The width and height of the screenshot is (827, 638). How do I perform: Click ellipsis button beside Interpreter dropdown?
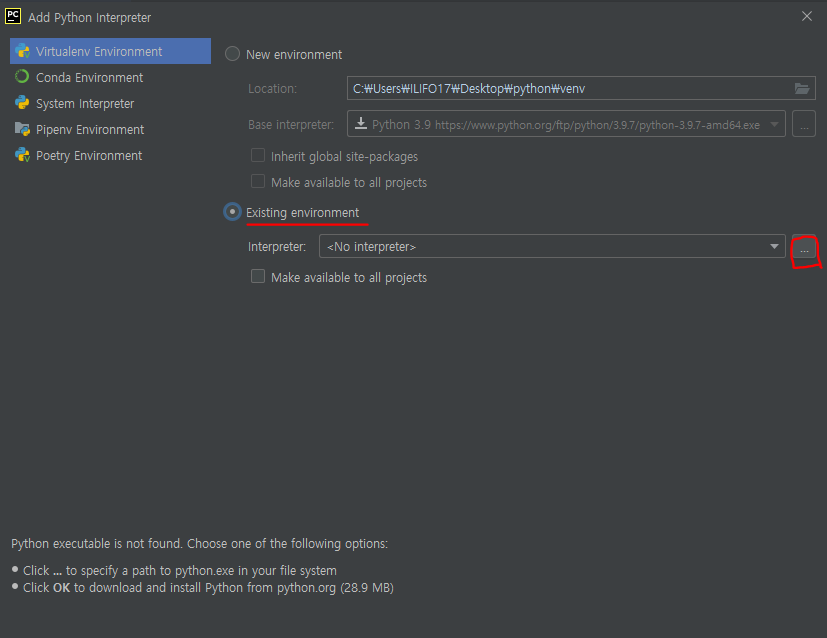click(x=804, y=246)
